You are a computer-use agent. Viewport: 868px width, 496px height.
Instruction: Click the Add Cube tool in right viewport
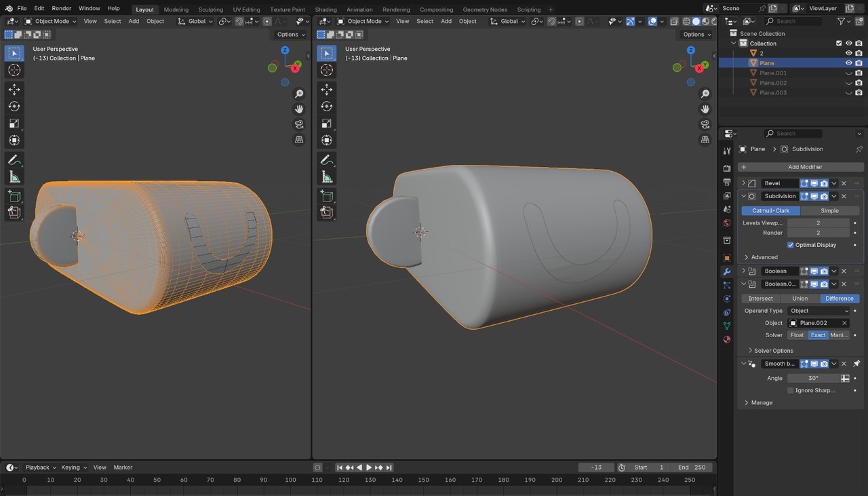(326, 196)
